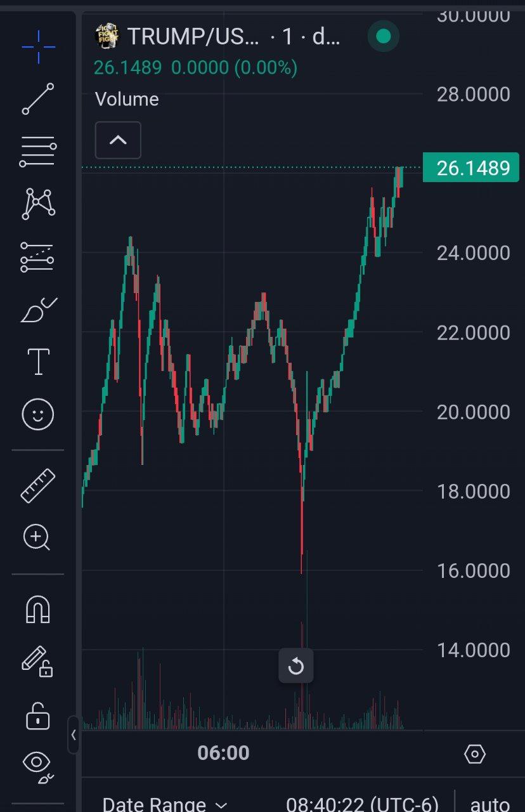Screen dimensions: 525x812
Task: Toggle the auto price scale
Action: [490, 804]
